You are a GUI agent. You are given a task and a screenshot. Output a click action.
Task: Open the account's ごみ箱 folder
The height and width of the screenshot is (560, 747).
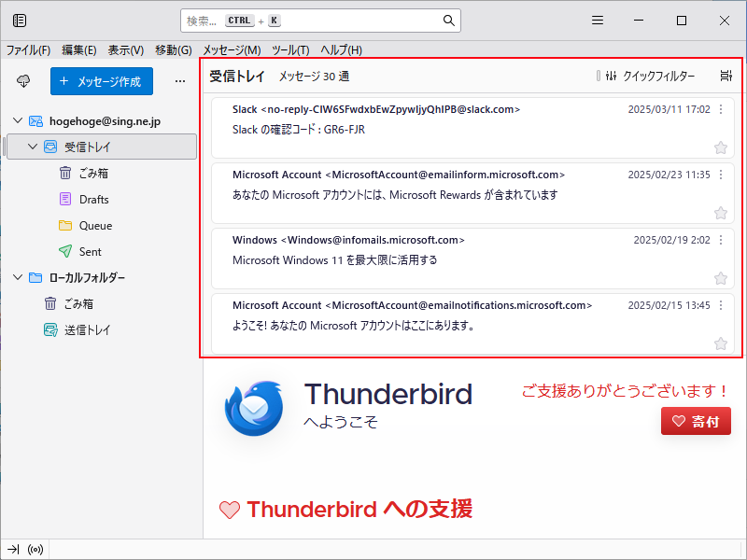coord(101,173)
